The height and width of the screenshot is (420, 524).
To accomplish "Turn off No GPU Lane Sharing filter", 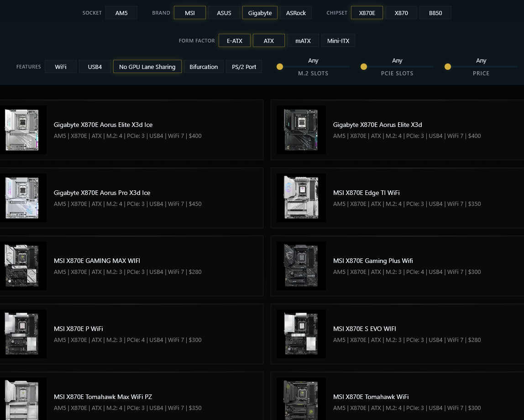I will coord(147,67).
